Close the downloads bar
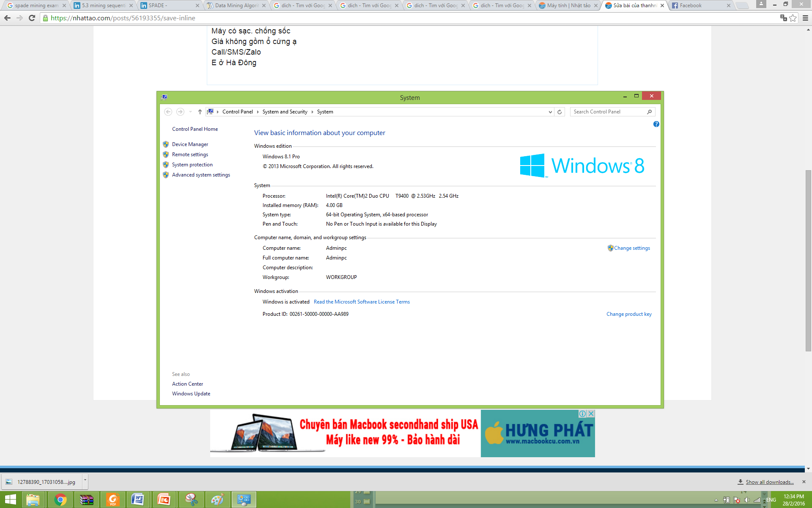 [x=804, y=482]
